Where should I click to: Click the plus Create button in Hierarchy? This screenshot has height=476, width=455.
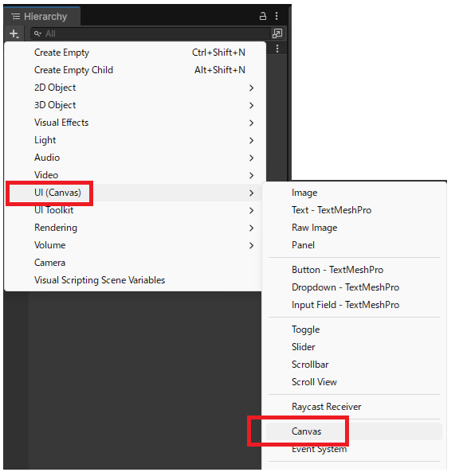click(x=14, y=33)
